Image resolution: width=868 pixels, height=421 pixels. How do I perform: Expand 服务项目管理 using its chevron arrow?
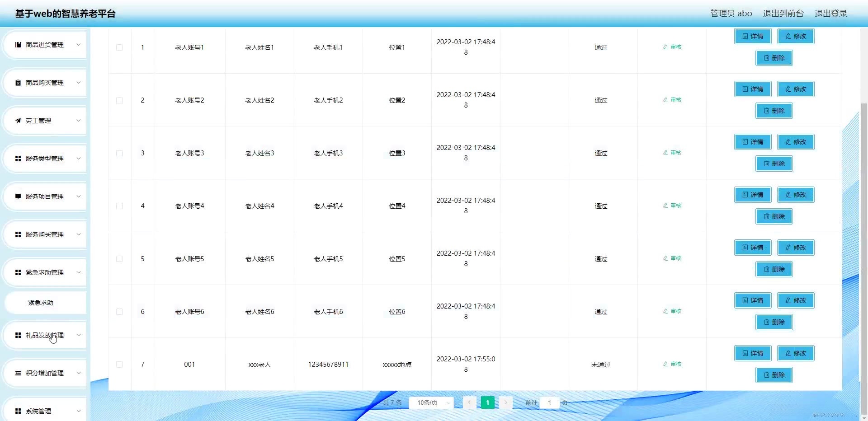[x=79, y=196]
